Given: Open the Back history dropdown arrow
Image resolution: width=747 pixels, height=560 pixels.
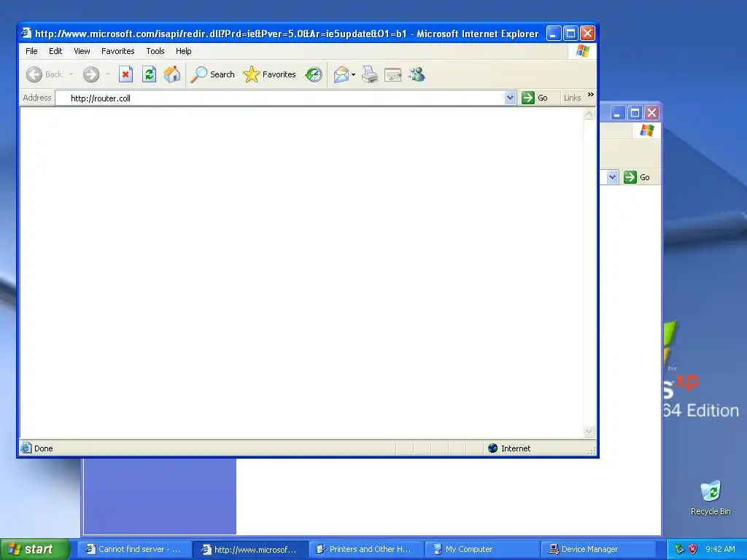Looking at the screenshot, I should click(x=71, y=74).
